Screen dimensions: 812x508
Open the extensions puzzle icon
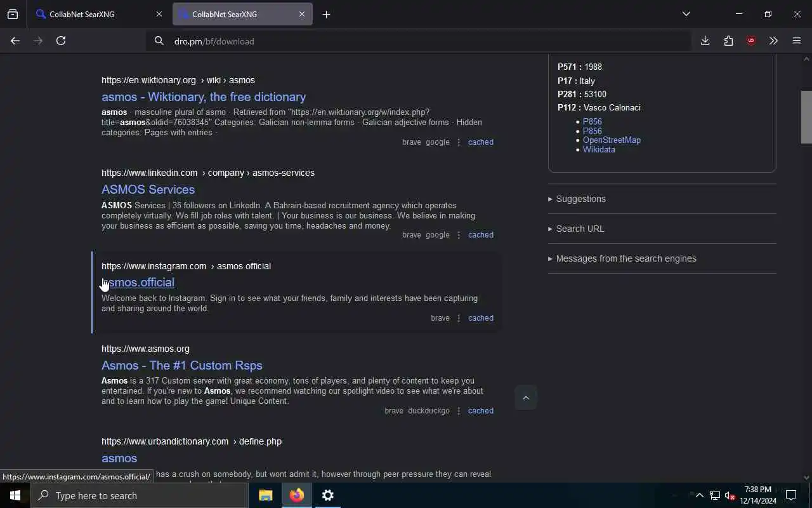point(728,41)
